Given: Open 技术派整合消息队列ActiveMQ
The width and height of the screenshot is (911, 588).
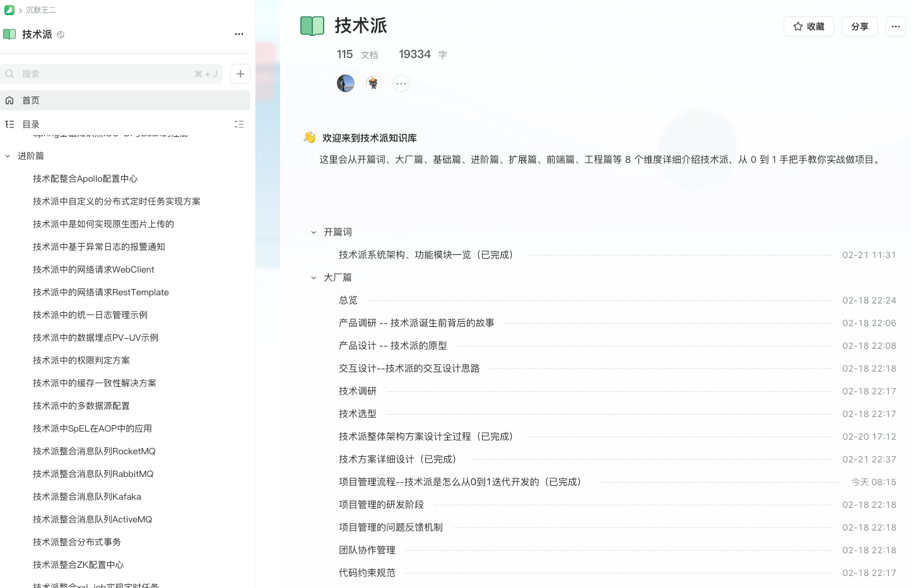Looking at the screenshot, I should click(93, 519).
